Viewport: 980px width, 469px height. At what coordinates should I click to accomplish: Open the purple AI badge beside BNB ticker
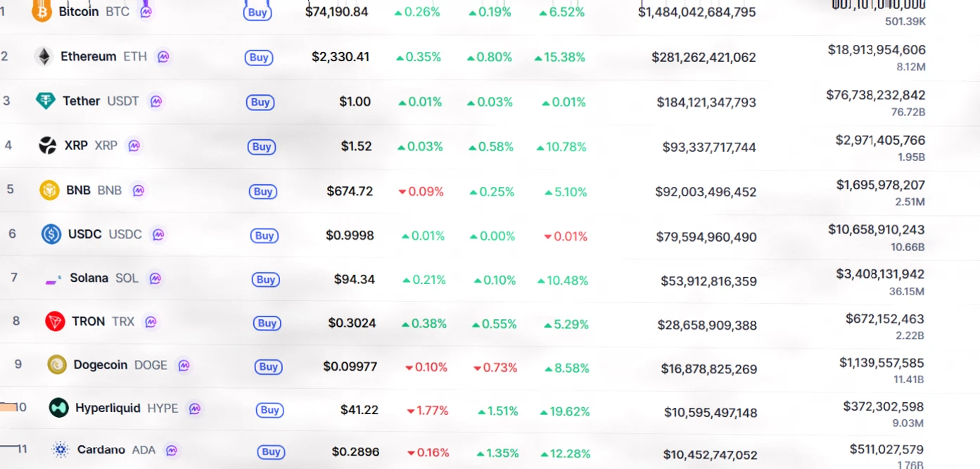(x=138, y=190)
